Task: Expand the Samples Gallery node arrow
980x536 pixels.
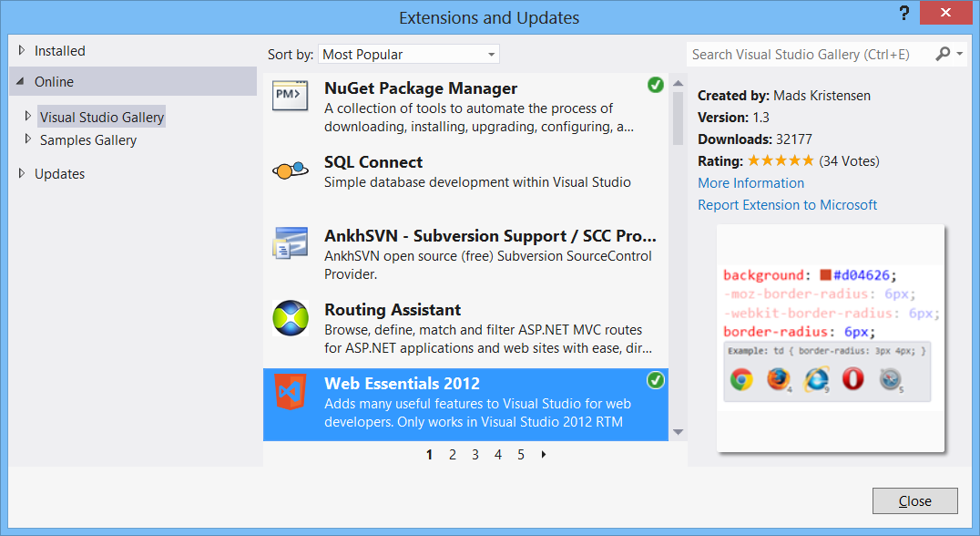Action: tap(27, 139)
